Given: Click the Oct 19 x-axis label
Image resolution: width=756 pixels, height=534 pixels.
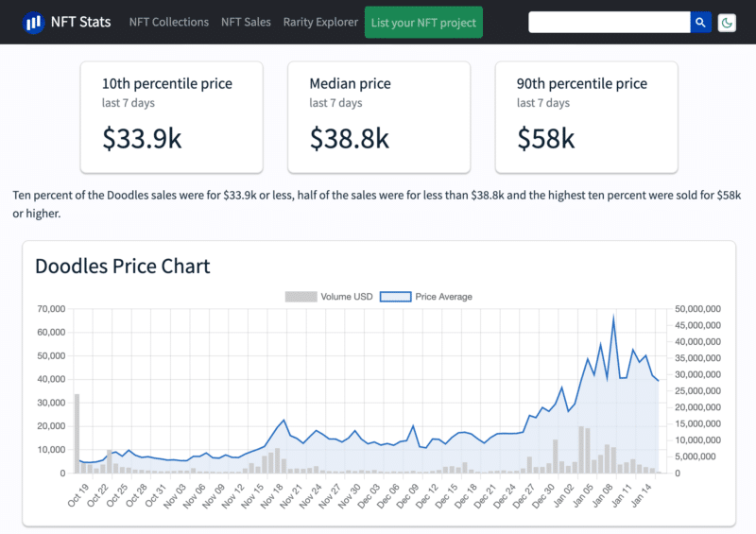Looking at the screenshot, I should point(77,495).
